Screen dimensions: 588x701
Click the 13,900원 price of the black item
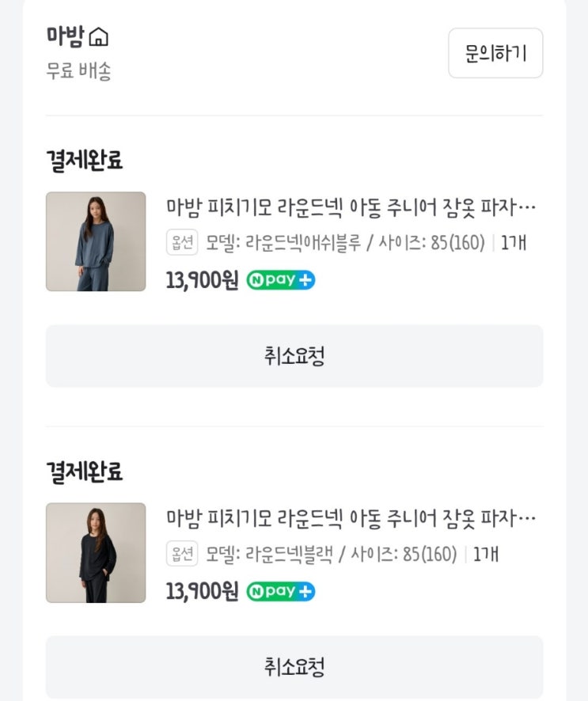(x=202, y=592)
